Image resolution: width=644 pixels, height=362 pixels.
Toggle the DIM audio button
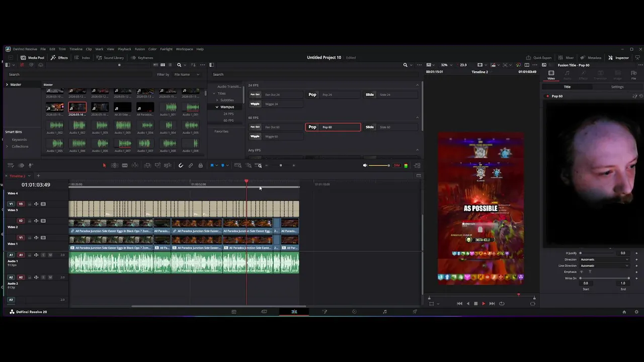pyautogui.click(x=396, y=165)
